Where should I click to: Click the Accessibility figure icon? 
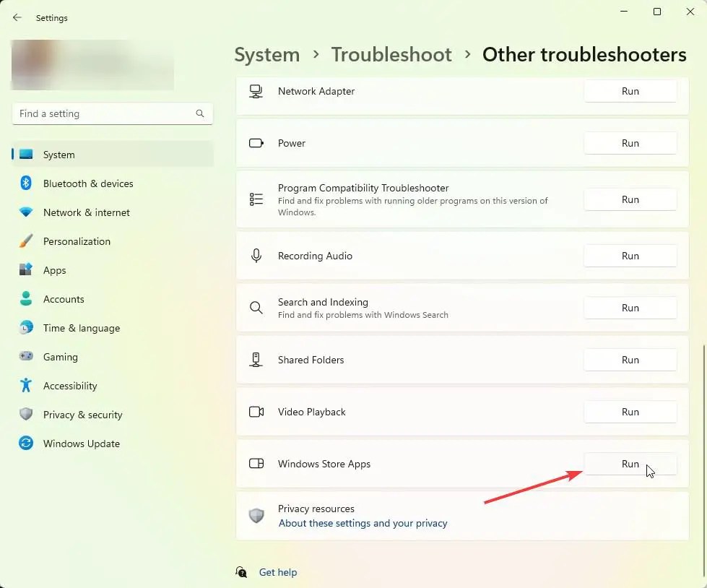click(26, 385)
